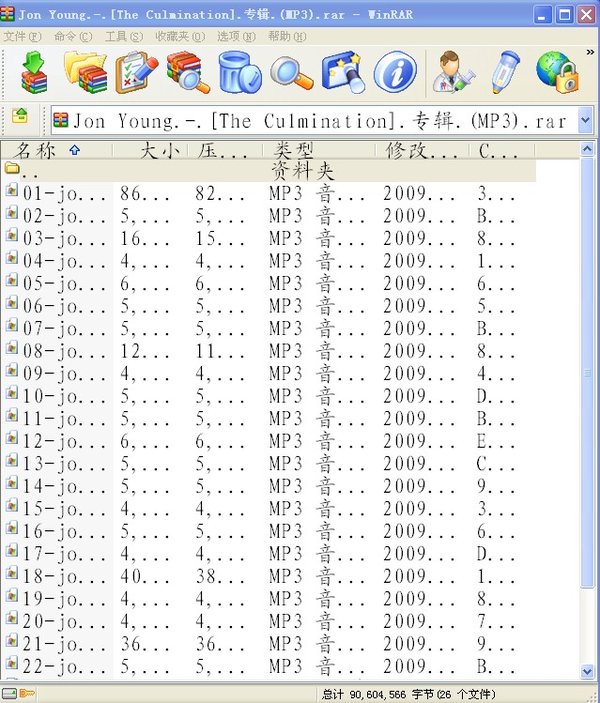Viewport: 600px width, 703px height.
Task: Select file 22-jo... in the list
Action: [x=268, y=666]
